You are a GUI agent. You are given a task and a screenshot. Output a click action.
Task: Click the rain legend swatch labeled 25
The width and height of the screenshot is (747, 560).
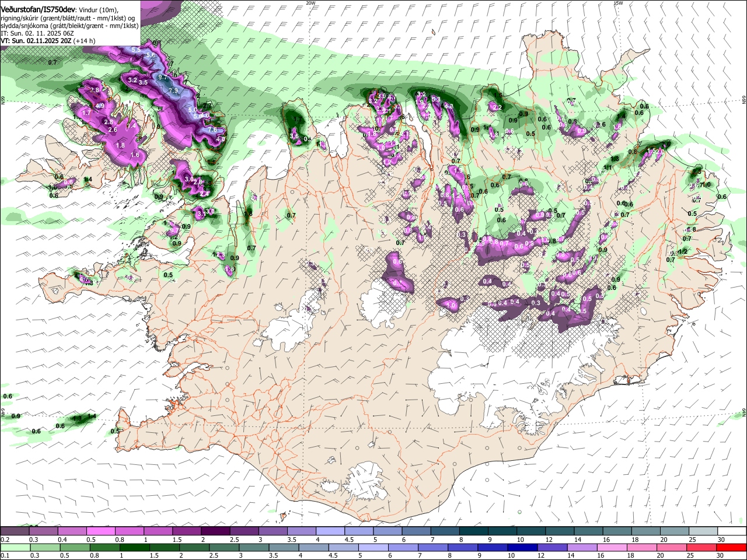pos(702,548)
